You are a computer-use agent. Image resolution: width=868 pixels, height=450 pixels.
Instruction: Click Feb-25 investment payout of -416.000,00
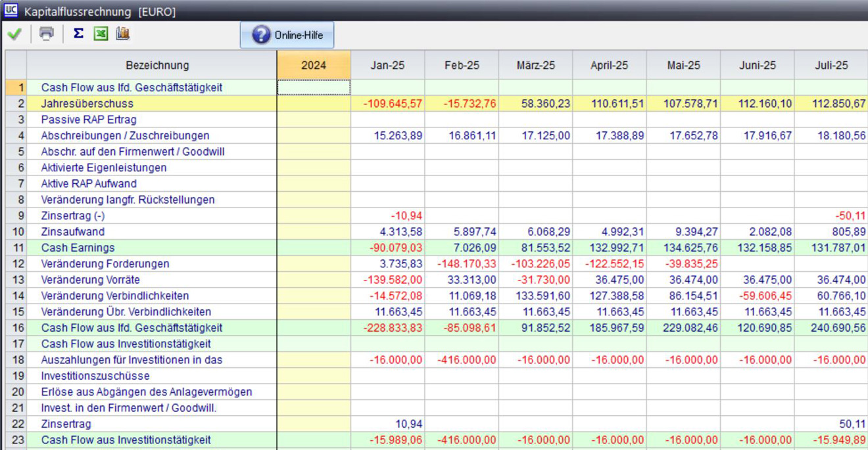click(462, 360)
